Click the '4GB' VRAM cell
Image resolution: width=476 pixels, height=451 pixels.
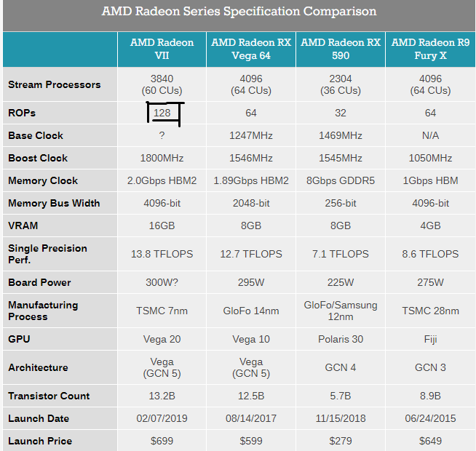coord(430,225)
